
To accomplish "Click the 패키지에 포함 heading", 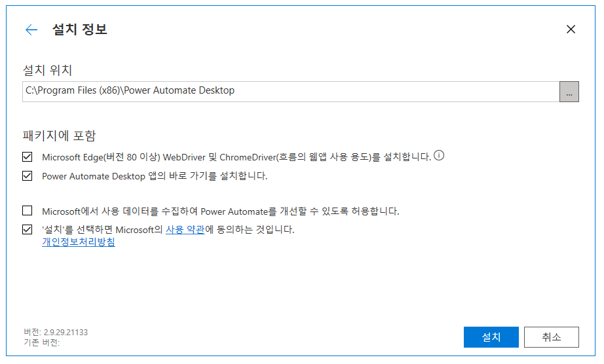I will [59, 136].
